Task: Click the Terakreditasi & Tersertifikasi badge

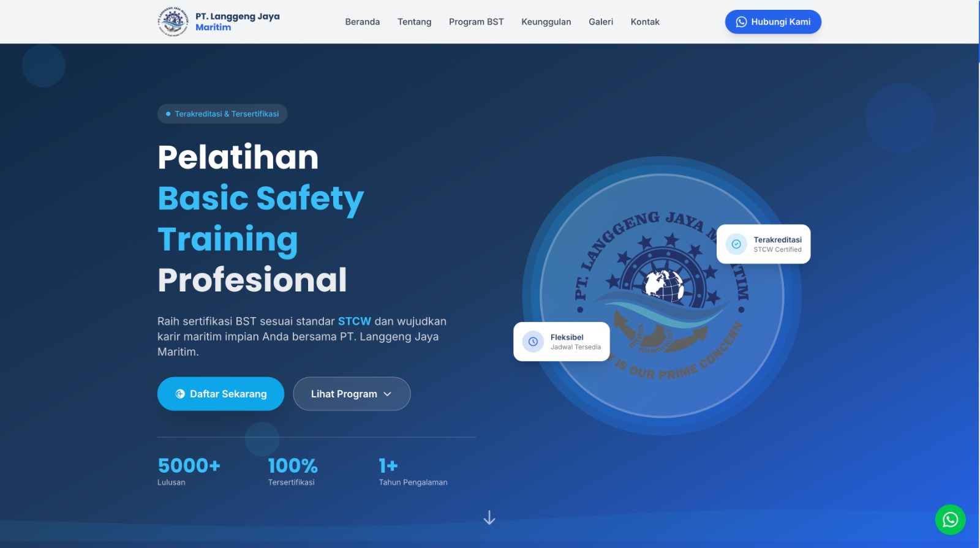Action: click(222, 114)
